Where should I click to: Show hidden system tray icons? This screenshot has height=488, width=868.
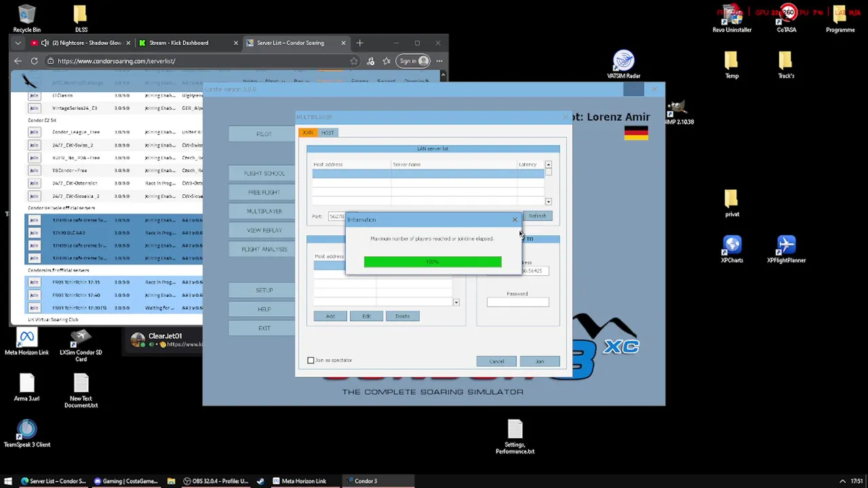tap(842, 481)
